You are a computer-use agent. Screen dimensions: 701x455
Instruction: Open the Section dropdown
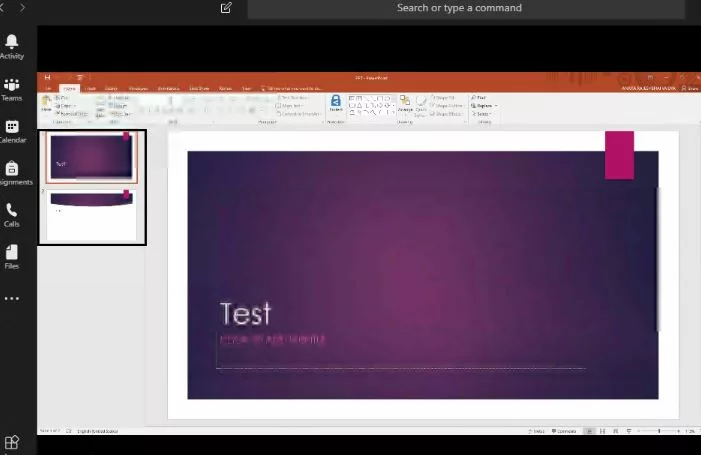120,114
